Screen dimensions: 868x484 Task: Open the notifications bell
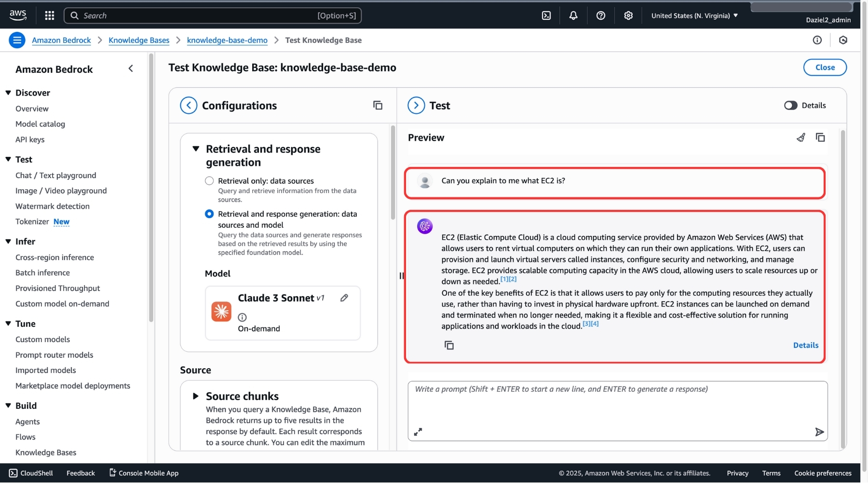pos(573,15)
